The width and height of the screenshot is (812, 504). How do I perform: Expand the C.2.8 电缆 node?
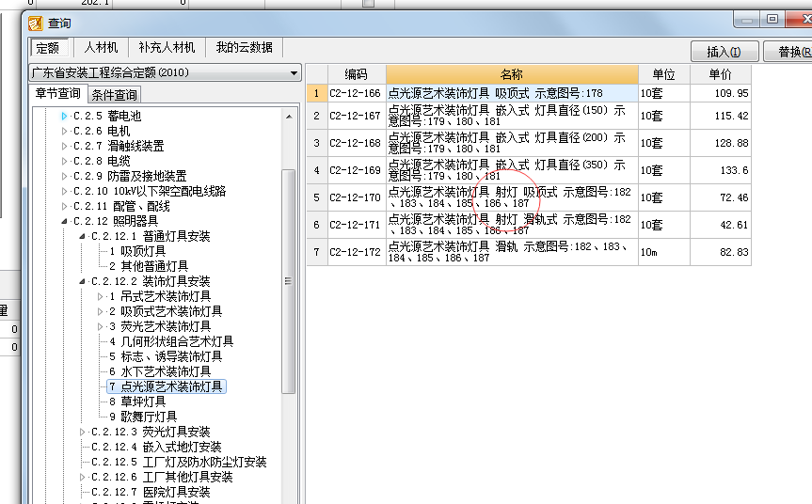64,161
